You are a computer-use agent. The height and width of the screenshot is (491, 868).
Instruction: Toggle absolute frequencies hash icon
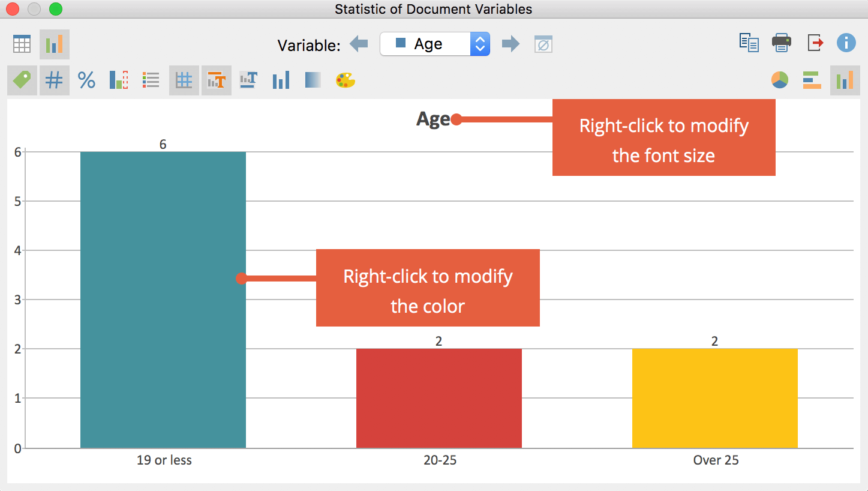pyautogui.click(x=55, y=80)
